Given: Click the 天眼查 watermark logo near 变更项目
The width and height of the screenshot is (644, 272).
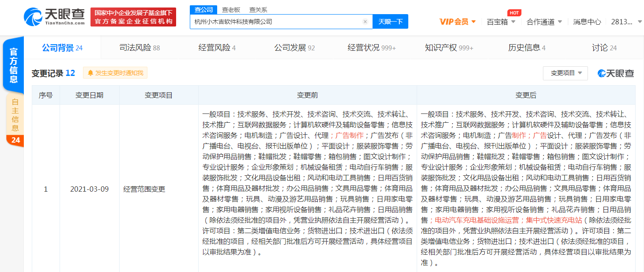Looking at the screenshot, I should (x=615, y=73).
